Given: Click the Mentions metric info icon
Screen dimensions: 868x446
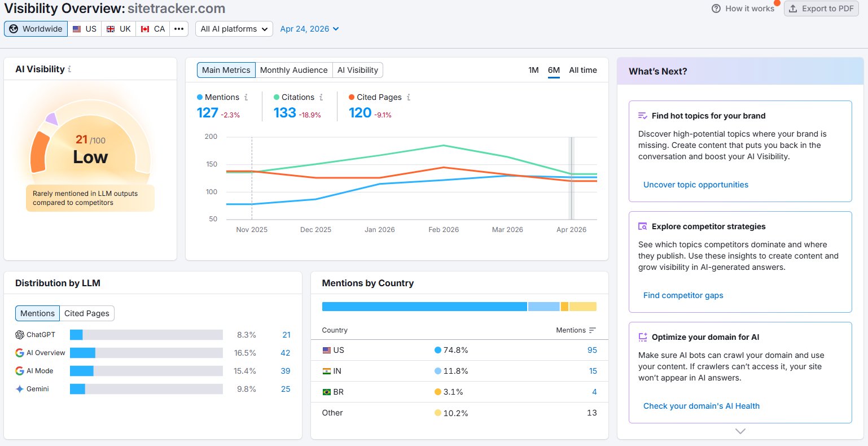Looking at the screenshot, I should pyautogui.click(x=246, y=97).
